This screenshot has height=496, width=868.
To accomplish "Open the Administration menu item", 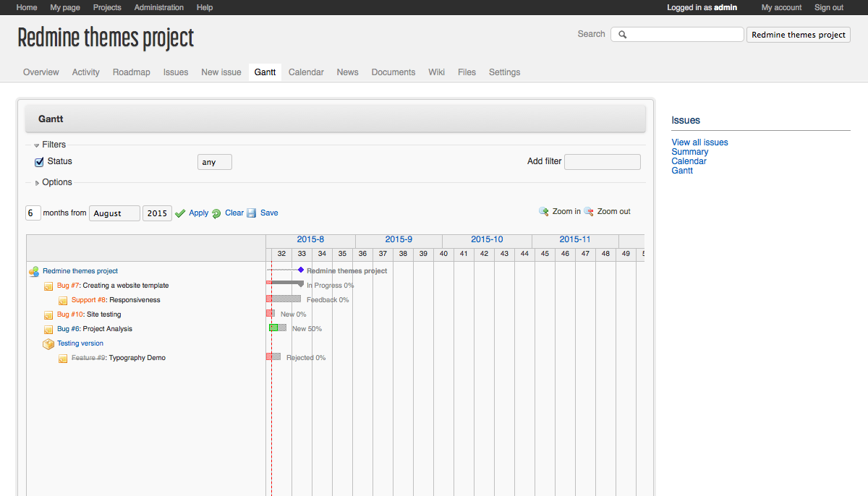I will pyautogui.click(x=159, y=7).
